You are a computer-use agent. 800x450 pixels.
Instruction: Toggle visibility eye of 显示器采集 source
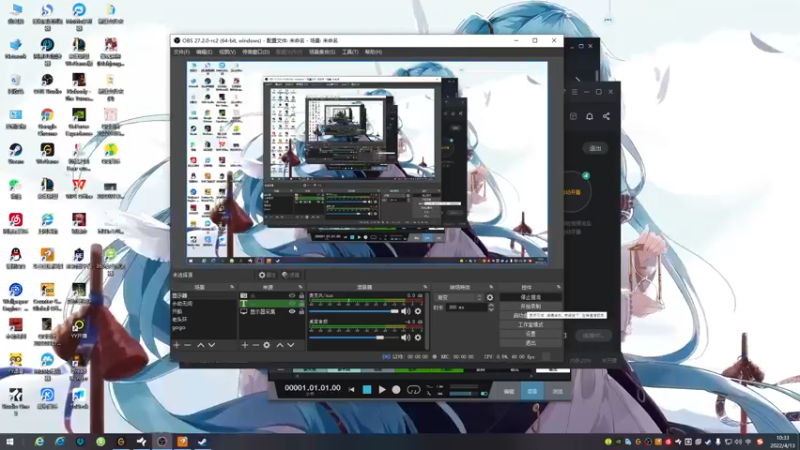292,312
